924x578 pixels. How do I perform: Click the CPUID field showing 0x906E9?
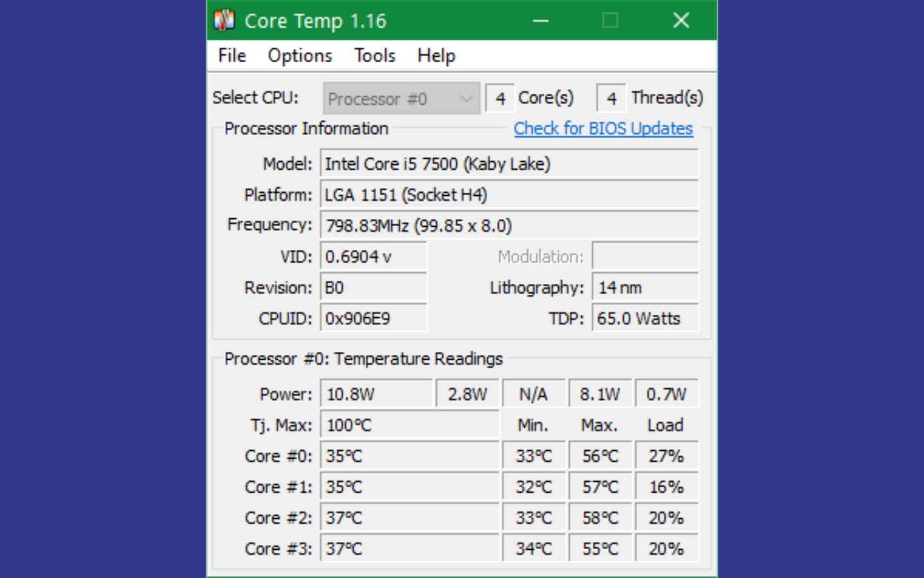click(x=373, y=319)
